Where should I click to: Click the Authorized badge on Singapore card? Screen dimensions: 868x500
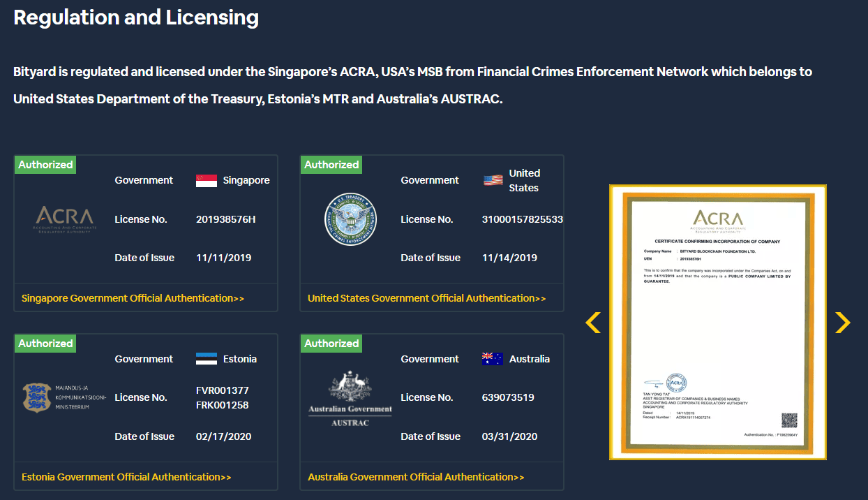[45, 165]
